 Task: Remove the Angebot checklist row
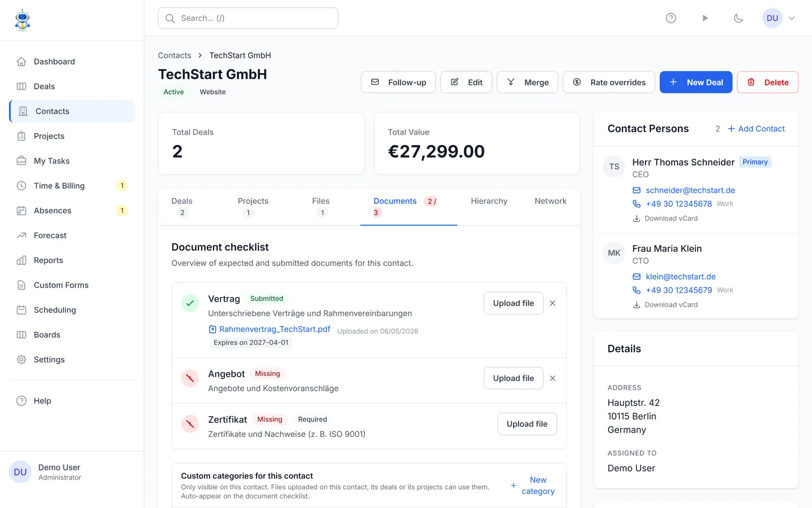553,378
